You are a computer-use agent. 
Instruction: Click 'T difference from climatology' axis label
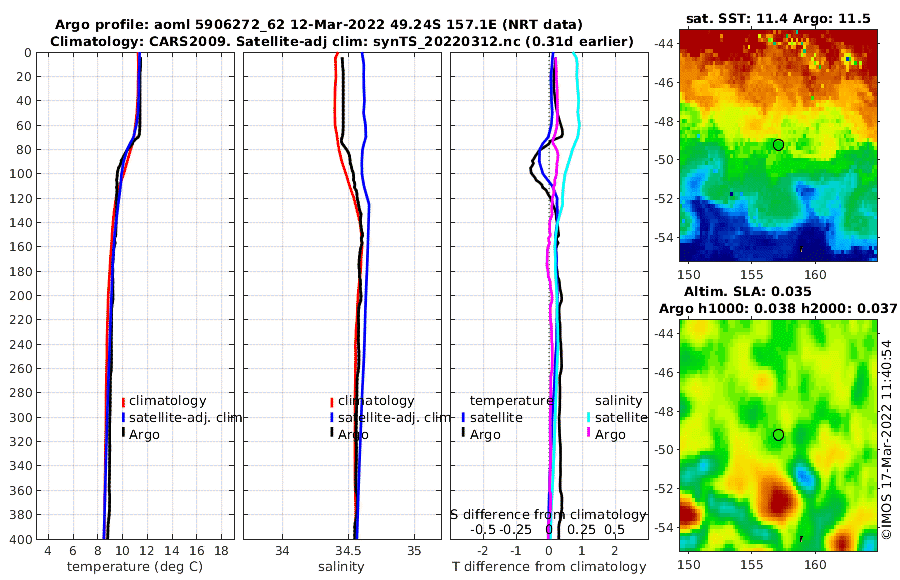point(549,567)
